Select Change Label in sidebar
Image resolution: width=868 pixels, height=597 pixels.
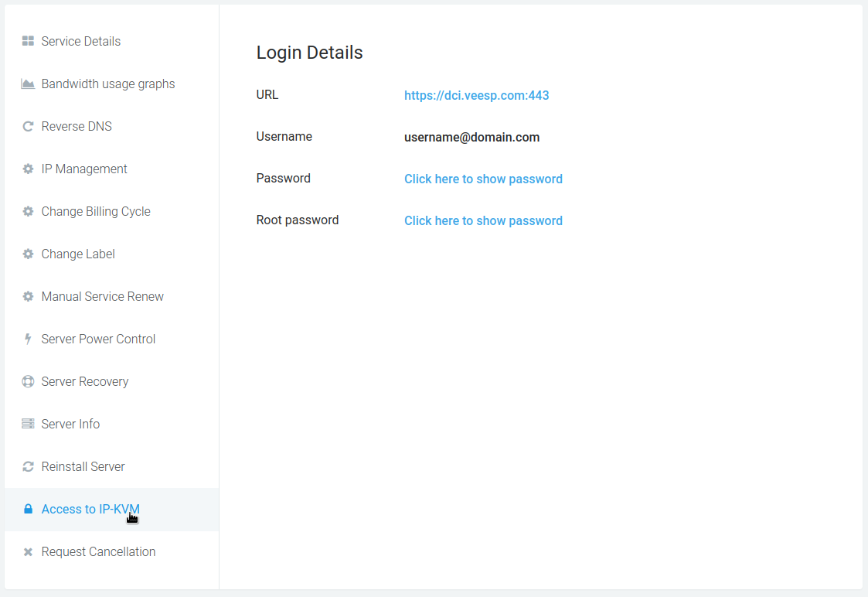[x=78, y=254]
